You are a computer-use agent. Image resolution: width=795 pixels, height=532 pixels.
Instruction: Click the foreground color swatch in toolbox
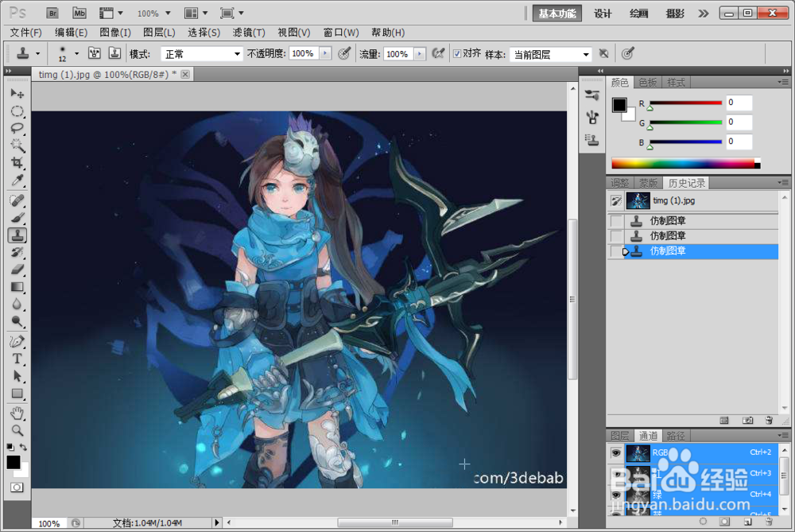pos(13,461)
